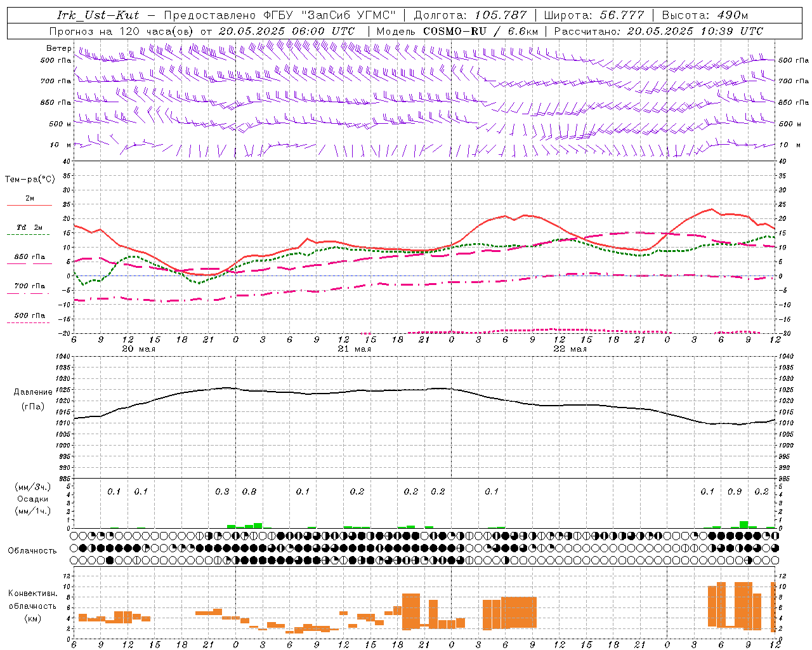Click the 500 гПа temperature legend entry
The image size is (812, 650).
click(x=29, y=315)
